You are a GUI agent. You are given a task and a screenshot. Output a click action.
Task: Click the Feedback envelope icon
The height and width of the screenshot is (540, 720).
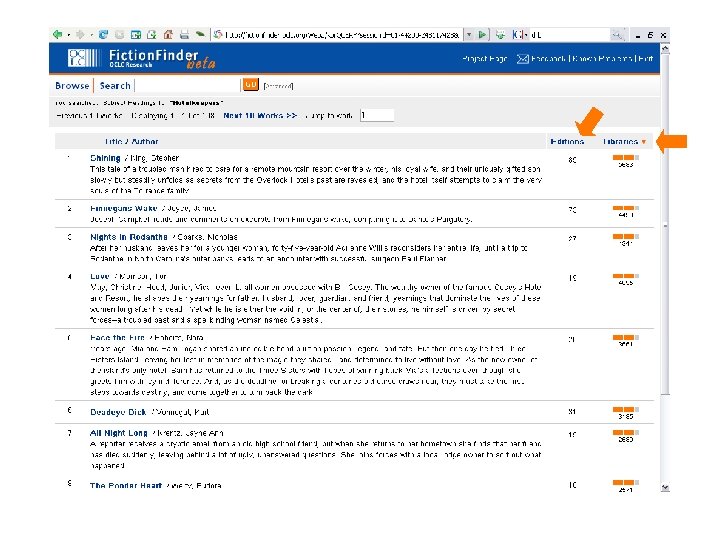523,59
